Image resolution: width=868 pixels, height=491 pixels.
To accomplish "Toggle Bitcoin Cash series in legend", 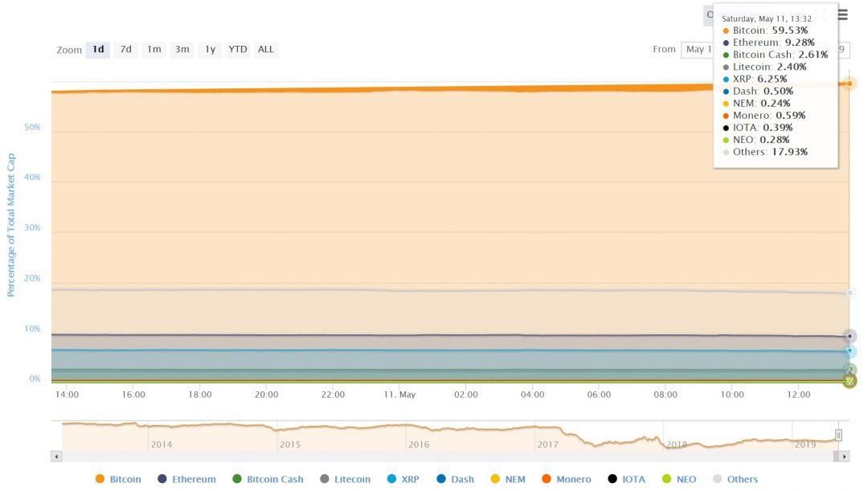I will pos(268,480).
